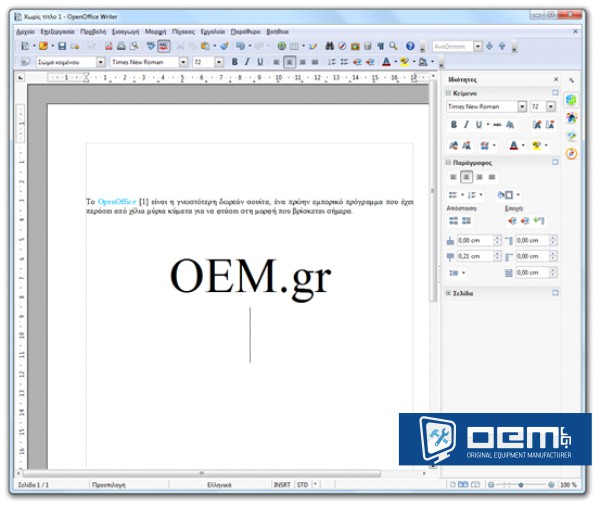The width and height of the screenshot is (600, 507).
Task: Click the horizontal scrollbar below document
Action: pyautogui.click(x=202, y=473)
